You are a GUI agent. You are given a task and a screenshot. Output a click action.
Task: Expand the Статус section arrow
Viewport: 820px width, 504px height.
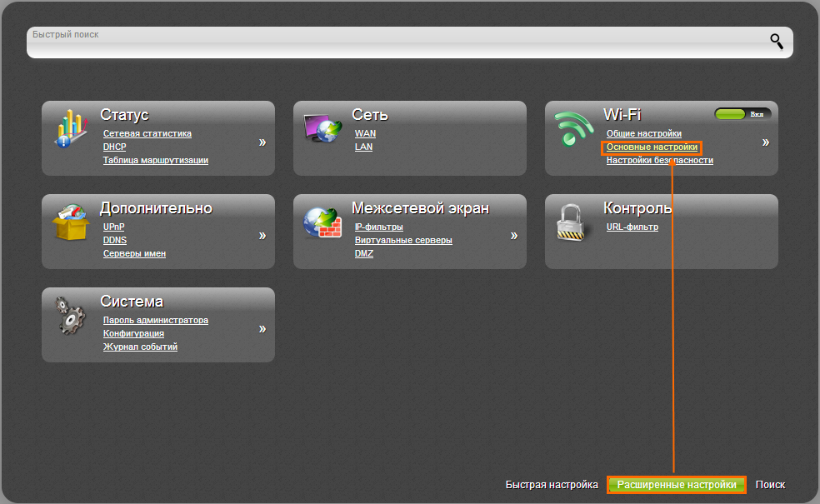(x=262, y=142)
